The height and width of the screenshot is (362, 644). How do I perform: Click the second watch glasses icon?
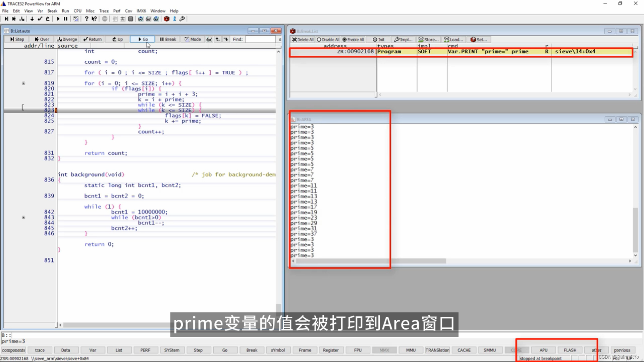click(x=148, y=19)
